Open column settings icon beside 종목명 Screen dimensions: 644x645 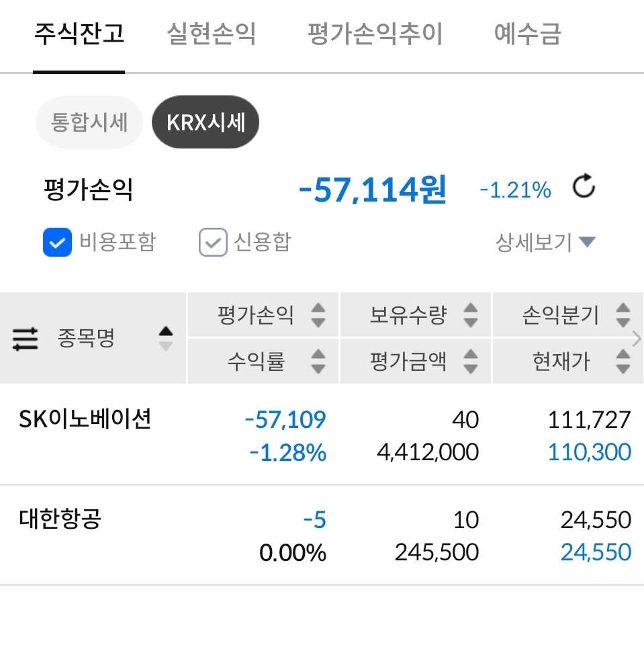[x=26, y=339]
